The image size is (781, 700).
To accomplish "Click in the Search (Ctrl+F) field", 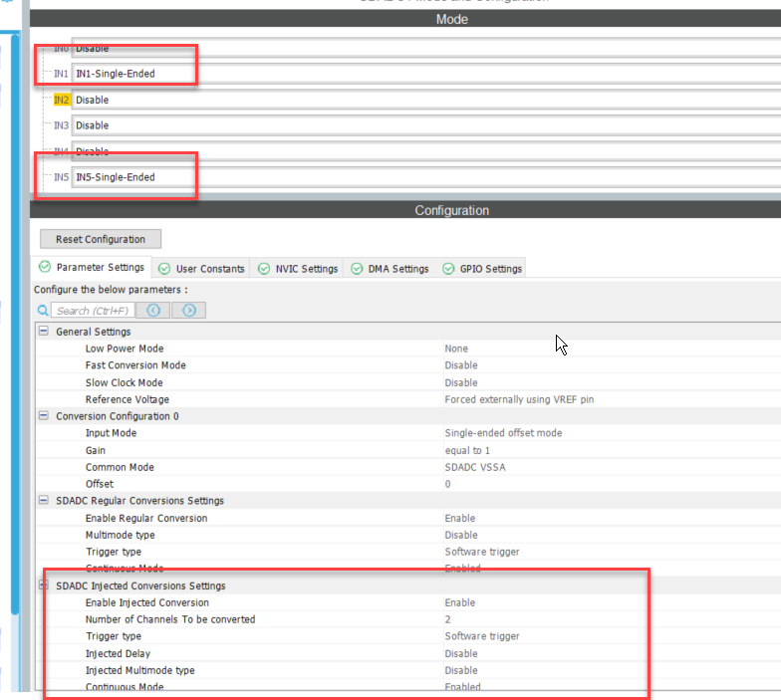I will pyautogui.click(x=93, y=311).
